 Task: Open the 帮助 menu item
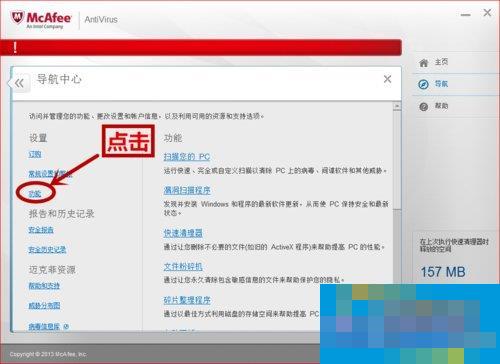(441, 106)
